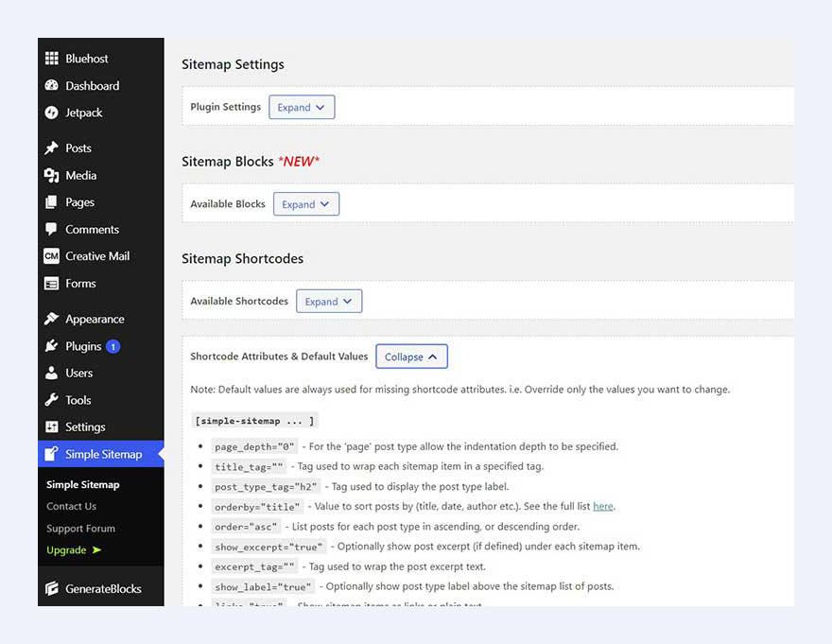Click the [simple-sitemap ... ] shortcode text
The width and height of the screenshot is (832, 644).
click(254, 421)
